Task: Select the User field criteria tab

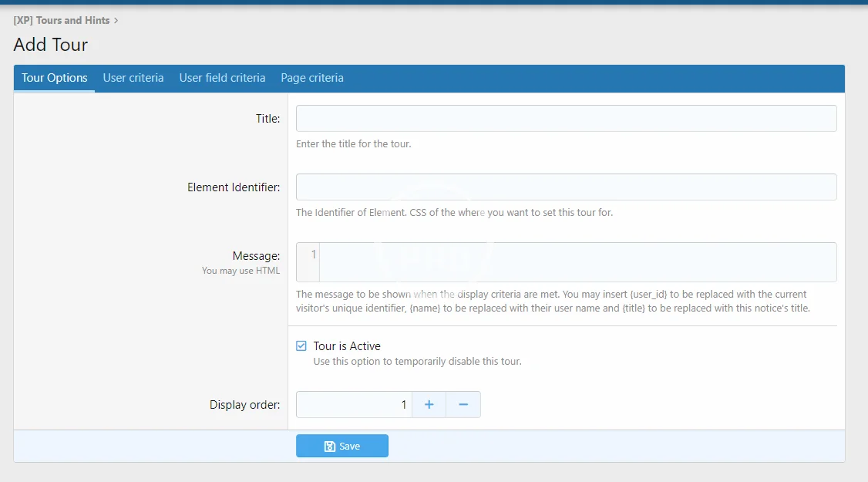Action: tap(222, 78)
